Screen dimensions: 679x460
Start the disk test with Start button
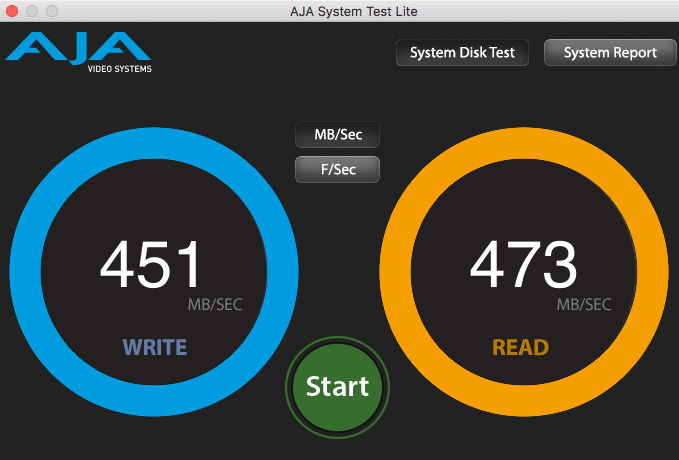tap(337, 387)
